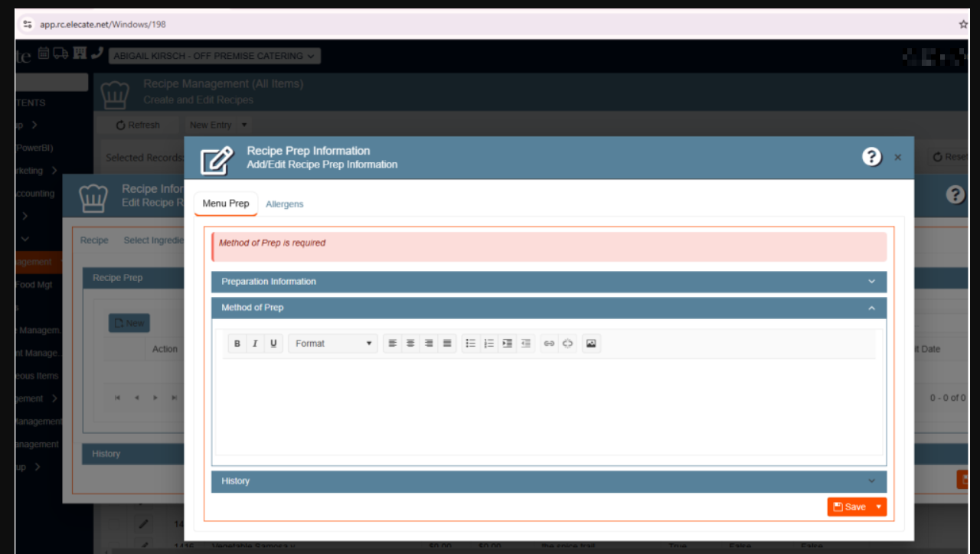Image resolution: width=980 pixels, height=554 pixels.
Task: Justify text in the editor
Action: (x=447, y=344)
